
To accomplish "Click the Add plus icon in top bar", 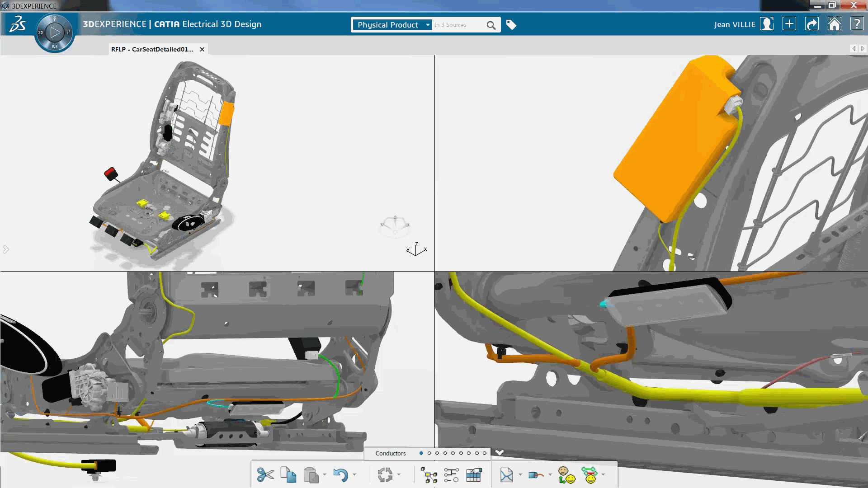I will click(x=789, y=24).
